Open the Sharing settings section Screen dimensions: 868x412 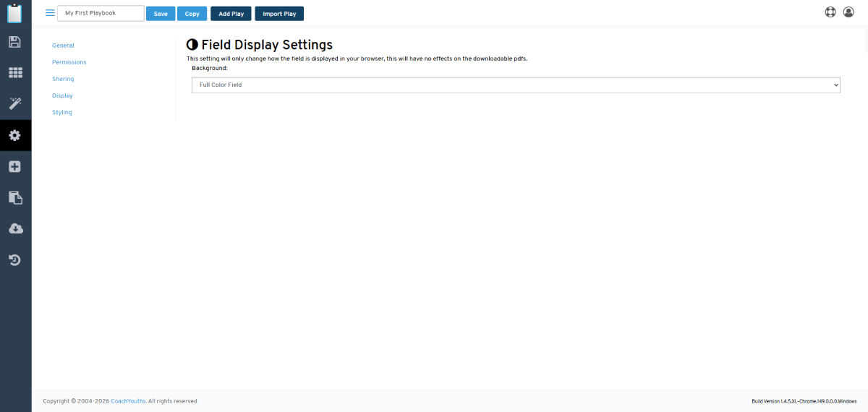[63, 79]
